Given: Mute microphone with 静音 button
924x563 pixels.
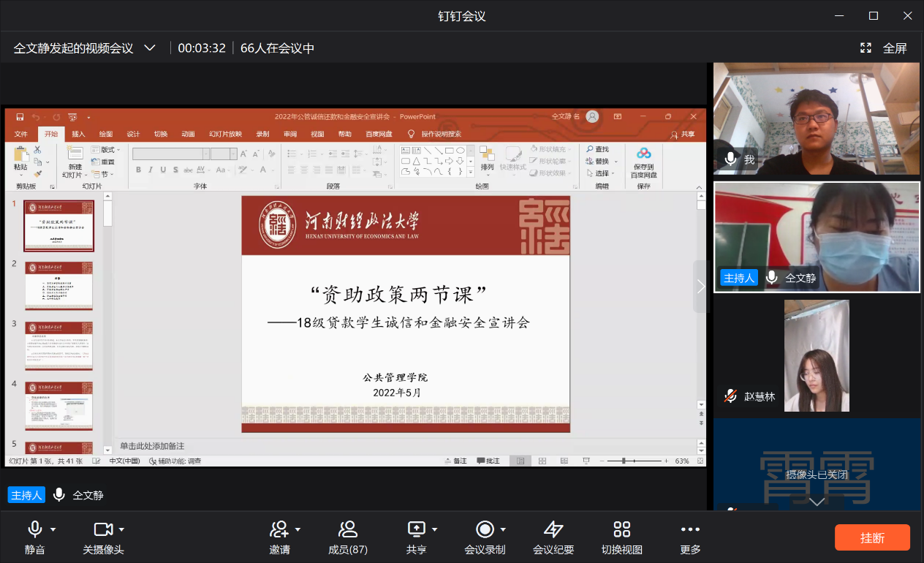Looking at the screenshot, I should pyautogui.click(x=34, y=537).
